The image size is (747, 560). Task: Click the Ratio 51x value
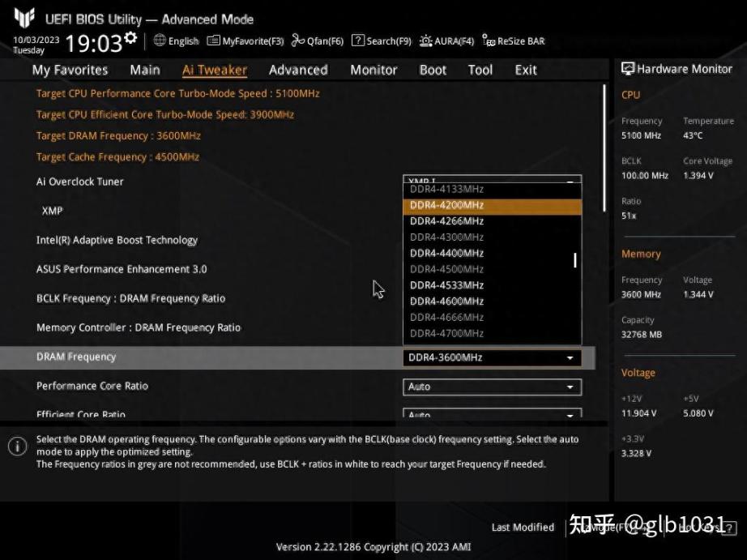click(x=629, y=216)
